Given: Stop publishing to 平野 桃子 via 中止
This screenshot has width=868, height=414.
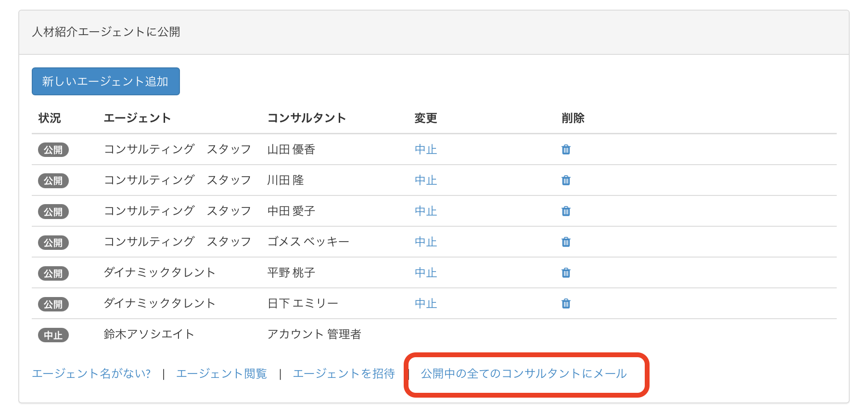Looking at the screenshot, I should pyautogui.click(x=425, y=273).
